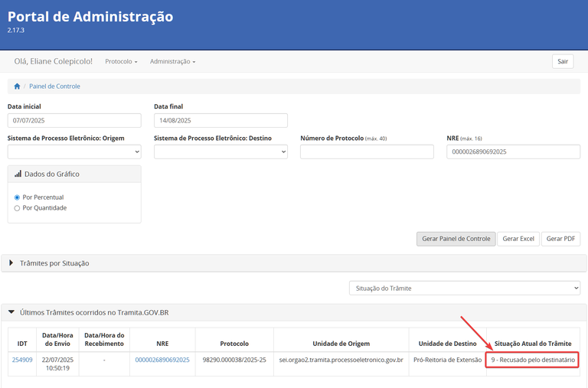Open the Destino system dropdown

[x=220, y=152]
